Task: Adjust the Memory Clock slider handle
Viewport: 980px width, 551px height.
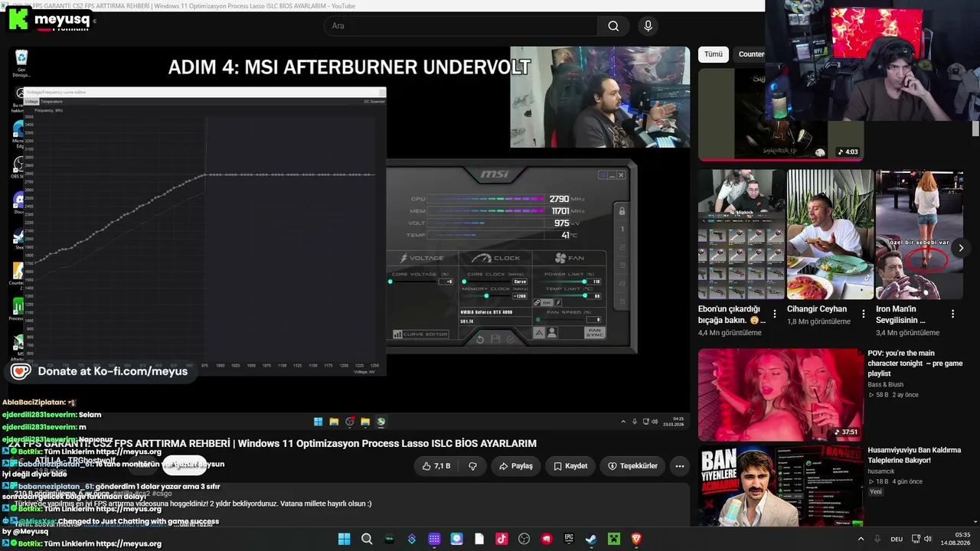Action: tap(487, 295)
